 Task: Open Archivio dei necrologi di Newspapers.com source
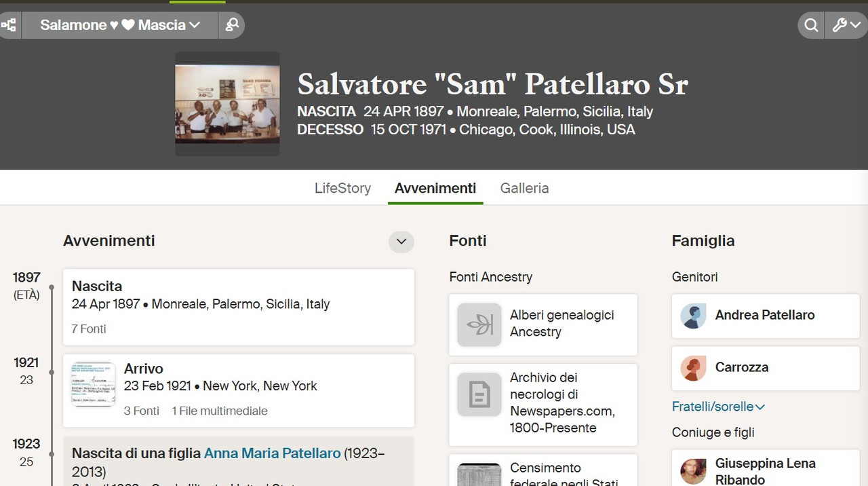(x=543, y=405)
